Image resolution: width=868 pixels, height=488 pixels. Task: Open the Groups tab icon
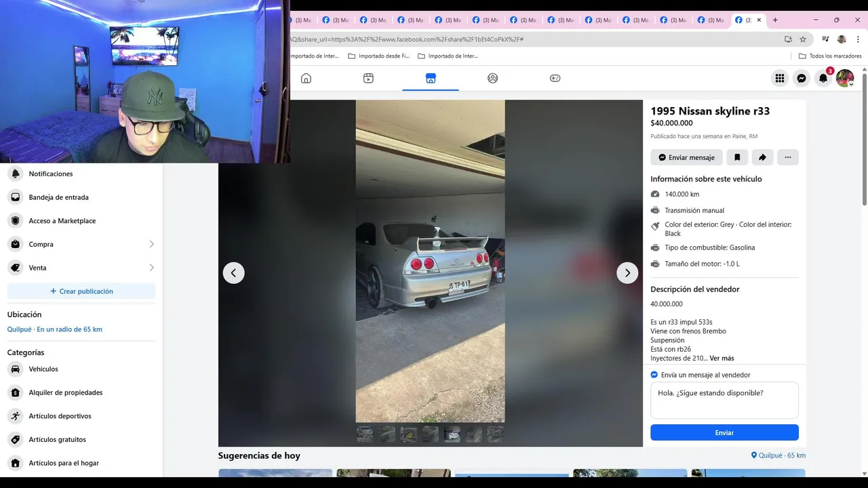[493, 78]
